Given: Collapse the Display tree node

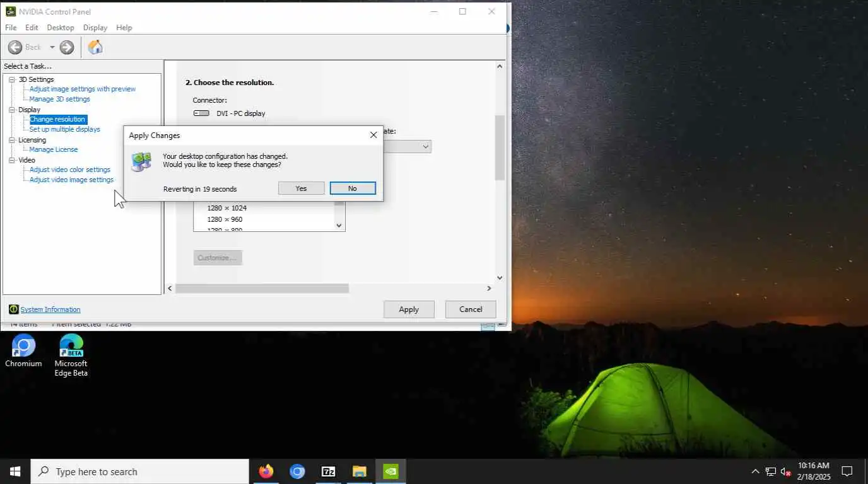Looking at the screenshot, I should point(12,110).
